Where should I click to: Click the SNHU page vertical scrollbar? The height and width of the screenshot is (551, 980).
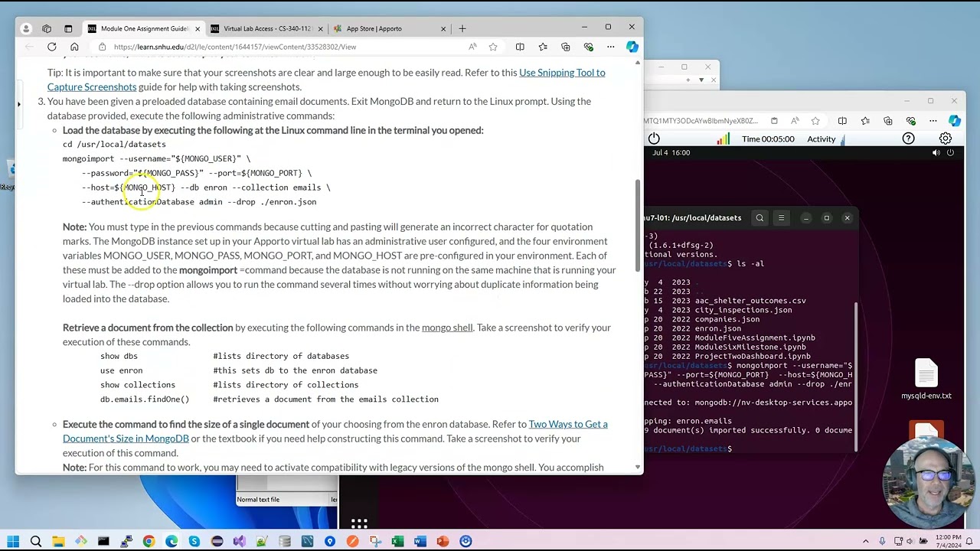(x=637, y=226)
